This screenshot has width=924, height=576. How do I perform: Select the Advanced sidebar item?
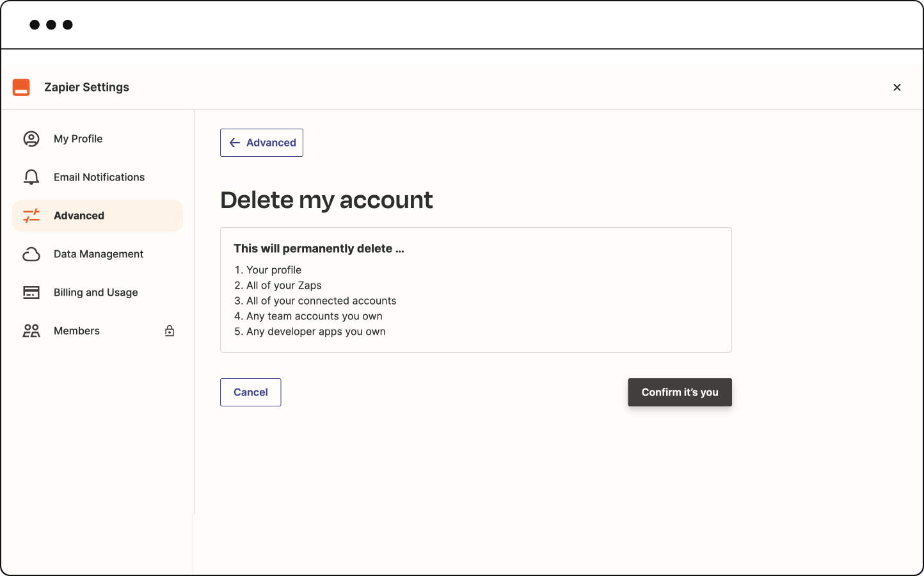[x=97, y=216]
